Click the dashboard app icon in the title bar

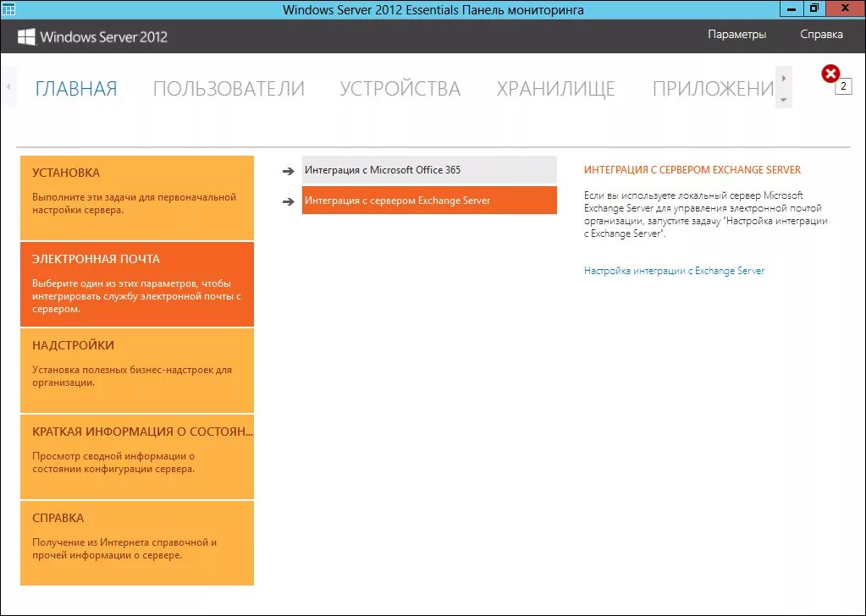pos(8,8)
